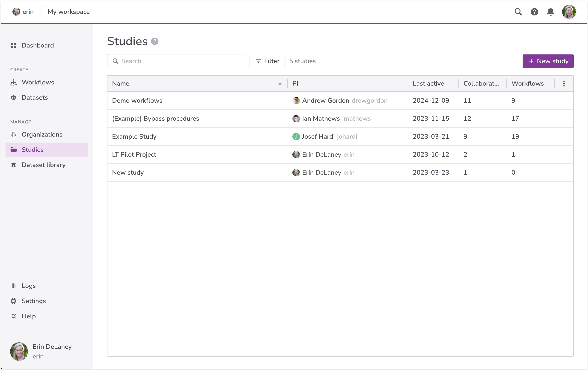Navigate to Workflows in sidebar
The width and height of the screenshot is (588, 370).
38,82
